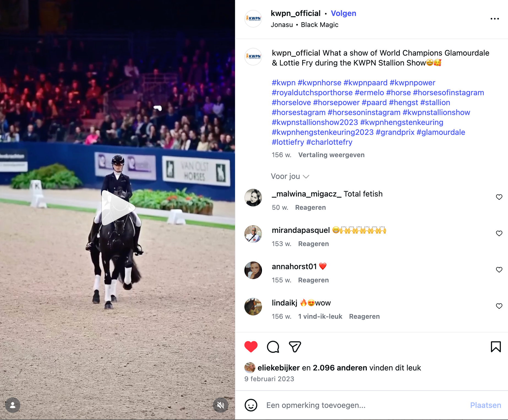Open the three-dots more options menu

495,19
